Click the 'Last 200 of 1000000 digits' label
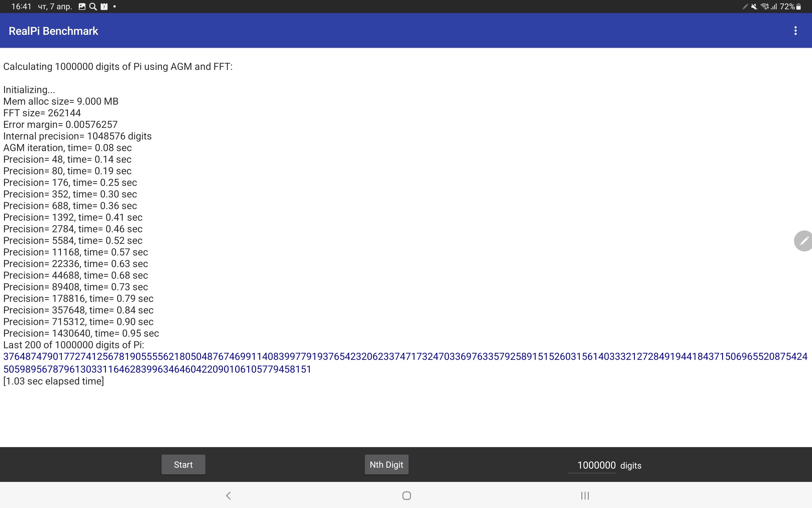This screenshot has width=812, height=508. tap(74, 345)
